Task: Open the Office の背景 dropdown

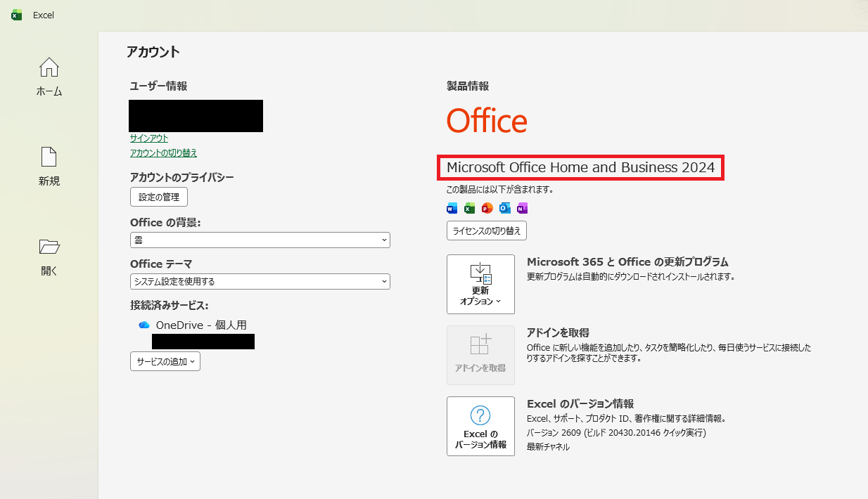Action: coord(260,240)
